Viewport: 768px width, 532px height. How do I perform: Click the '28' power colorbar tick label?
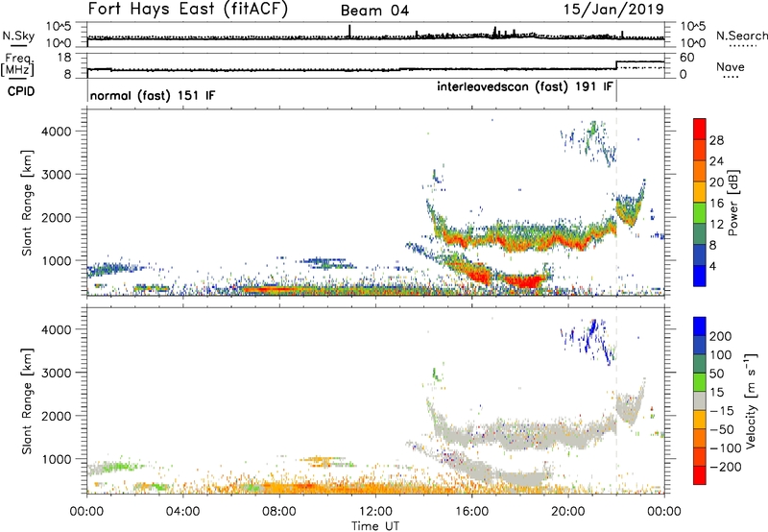[x=716, y=140]
